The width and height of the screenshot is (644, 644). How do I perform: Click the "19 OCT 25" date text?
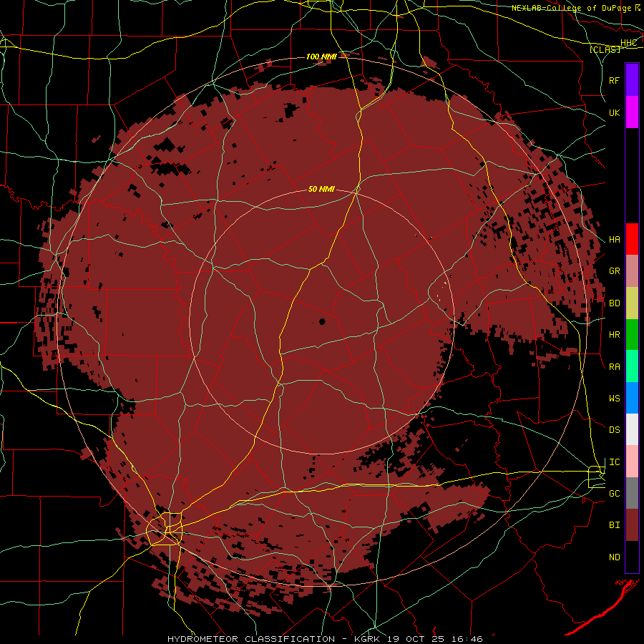(x=419, y=639)
